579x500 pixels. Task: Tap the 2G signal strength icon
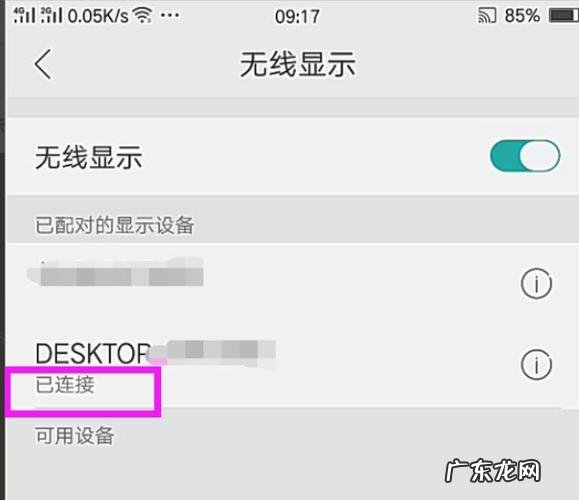(51, 15)
